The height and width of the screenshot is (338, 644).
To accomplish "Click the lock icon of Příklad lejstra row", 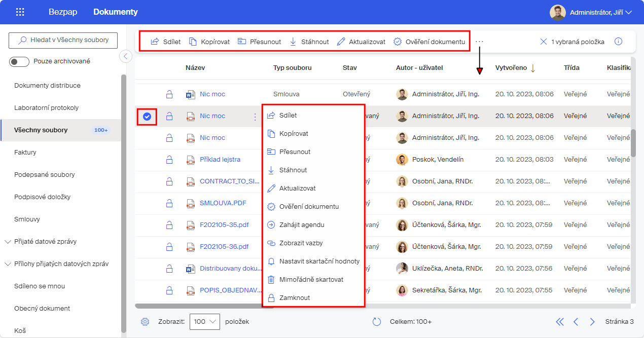I will [x=169, y=160].
